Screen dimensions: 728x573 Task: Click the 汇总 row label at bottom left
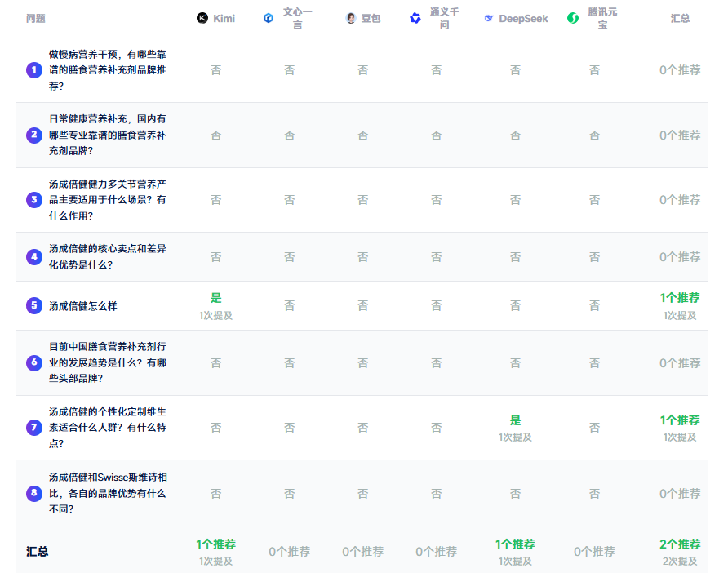[x=38, y=552]
